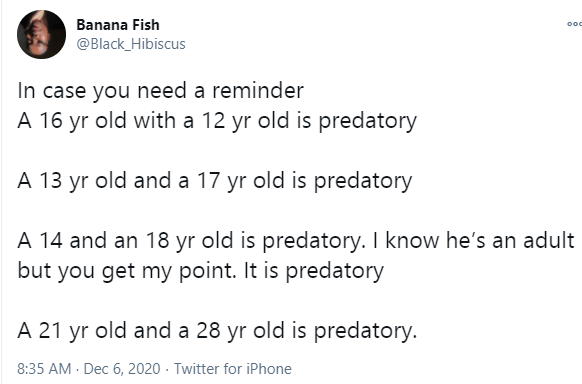Click the word 'adult' in the tweet
The width and height of the screenshot is (582, 384).
[549, 240]
